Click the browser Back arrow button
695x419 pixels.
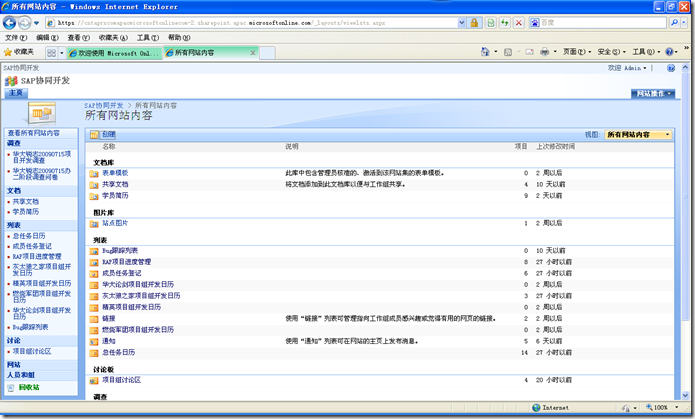click(x=9, y=23)
